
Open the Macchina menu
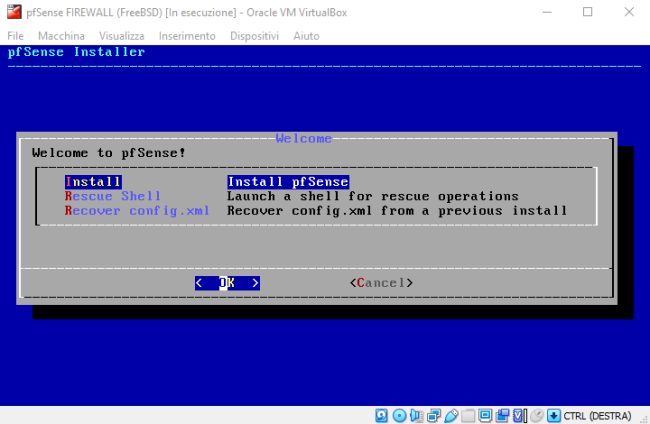[61, 36]
